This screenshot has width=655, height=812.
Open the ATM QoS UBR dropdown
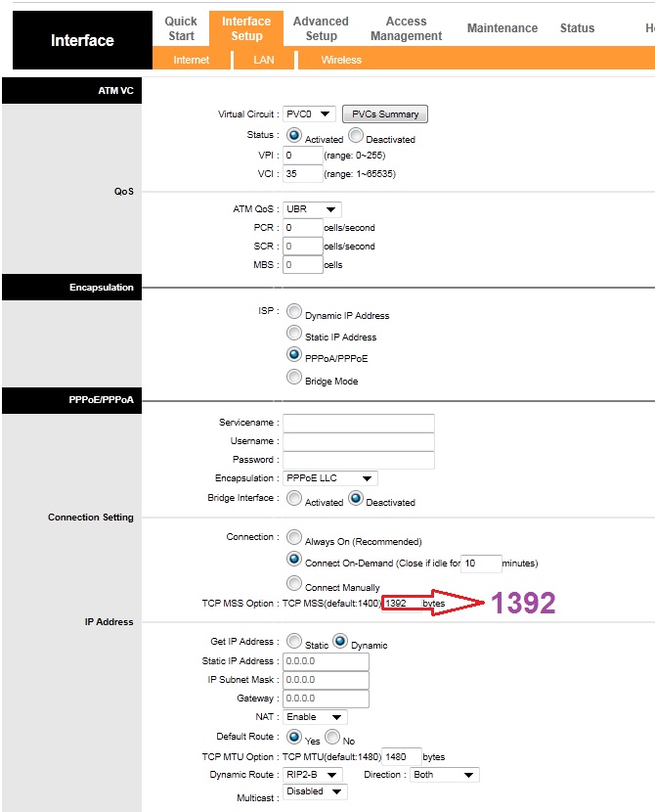pos(312,209)
